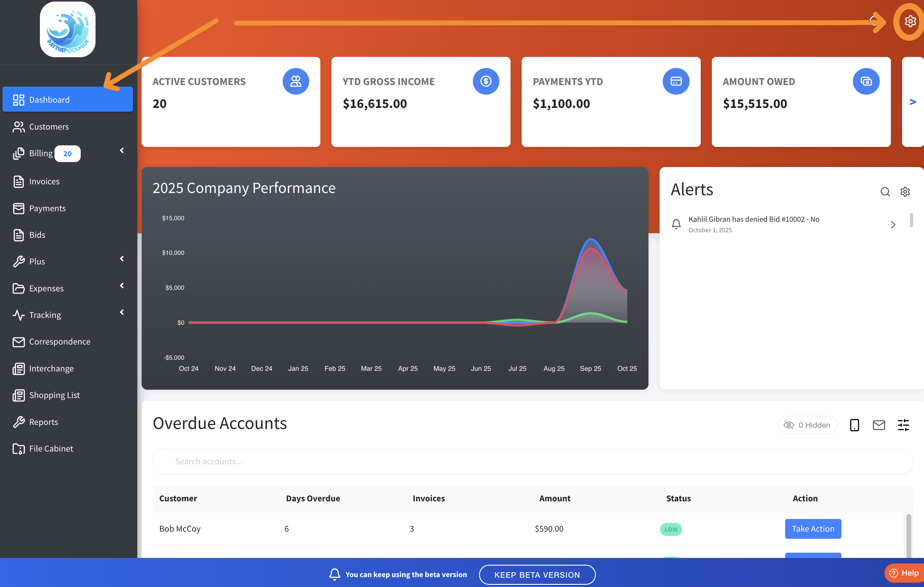Click the envelope icon in Overdue Accounts

(879, 425)
